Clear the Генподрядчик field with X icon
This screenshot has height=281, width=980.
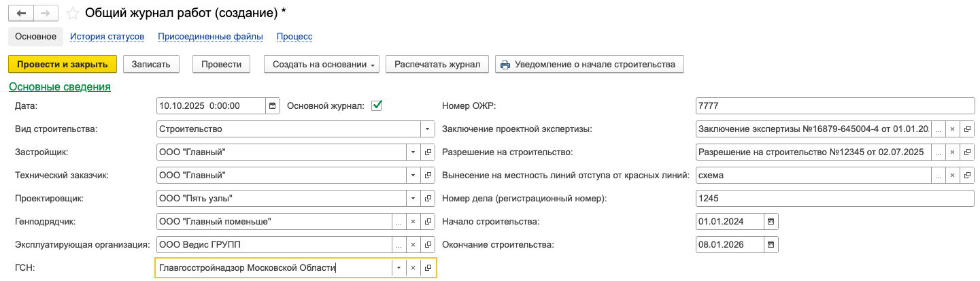[413, 222]
